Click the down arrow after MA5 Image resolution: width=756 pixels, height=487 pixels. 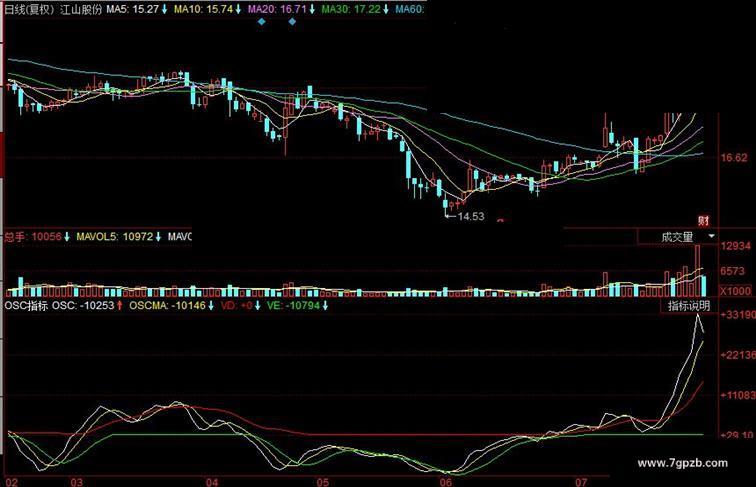tap(164, 9)
